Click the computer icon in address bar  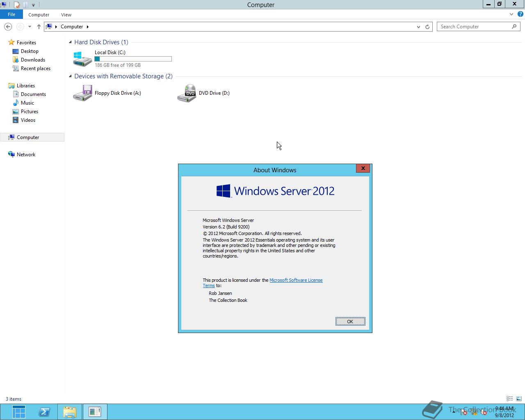tap(49, 27)
